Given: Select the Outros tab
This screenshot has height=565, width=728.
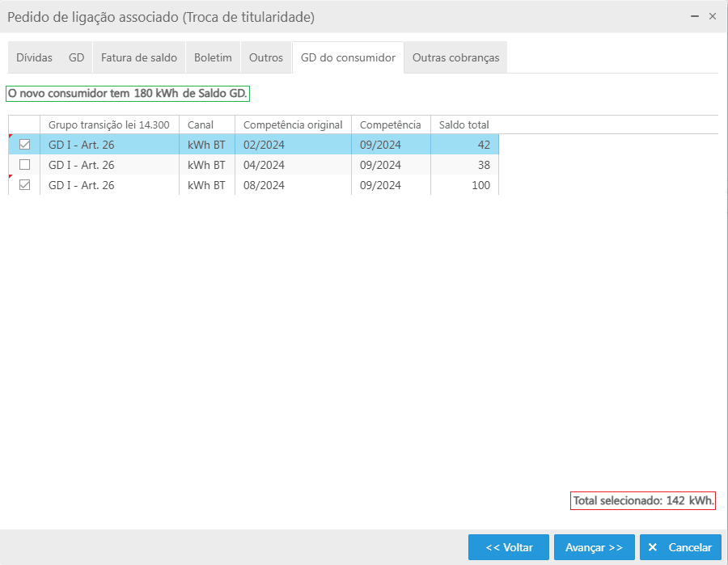Looking at the screenshot, I should click(266, 57).
